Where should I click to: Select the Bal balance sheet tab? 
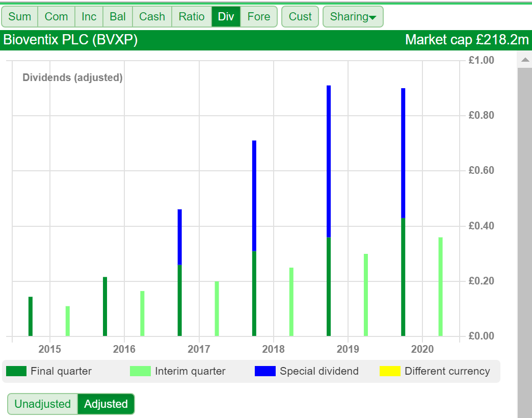118,17
